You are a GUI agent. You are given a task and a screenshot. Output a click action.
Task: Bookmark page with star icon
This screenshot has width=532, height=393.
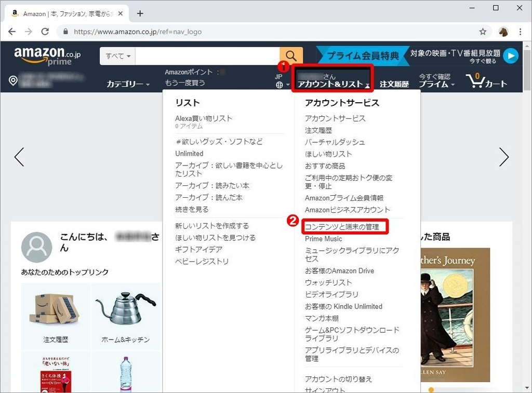pos(483,32)
